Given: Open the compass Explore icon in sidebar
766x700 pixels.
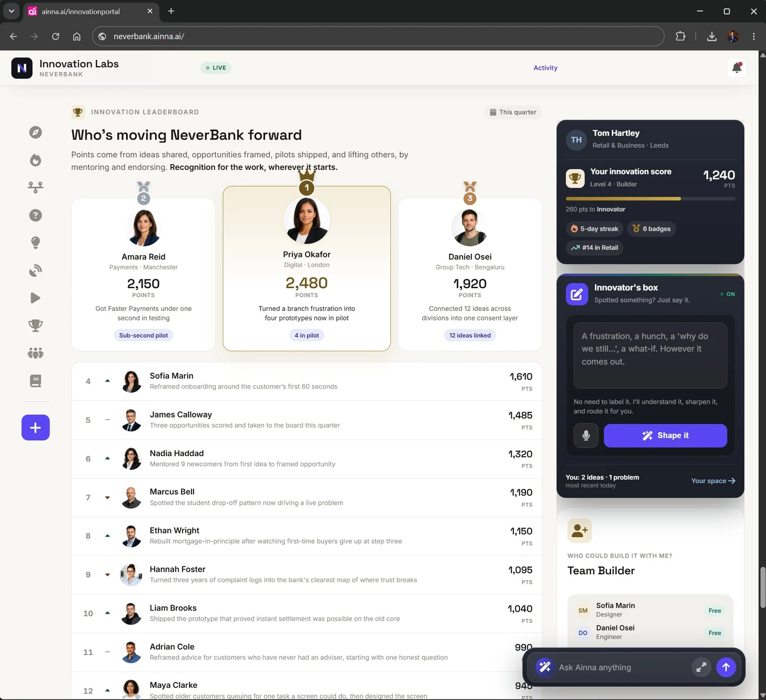Looking at the screenshot, I should [35, 133].
